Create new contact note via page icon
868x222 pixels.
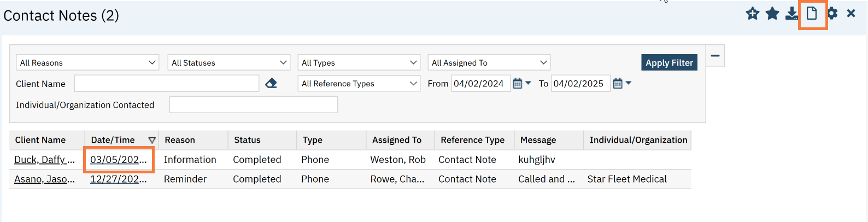pos(812,14)
